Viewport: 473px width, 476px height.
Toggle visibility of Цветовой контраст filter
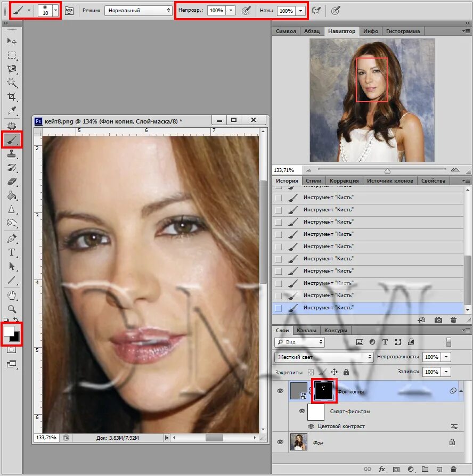pyautogui.click(x=311, y=426)
